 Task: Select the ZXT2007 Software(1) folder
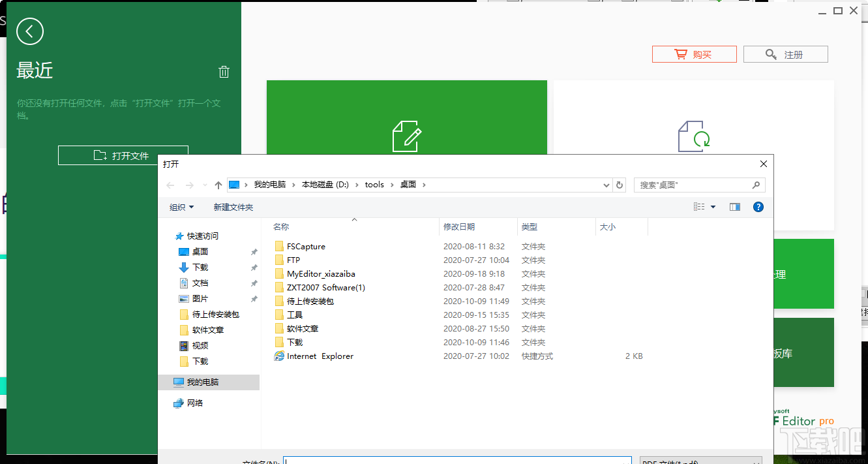click(x=326, y=288)
